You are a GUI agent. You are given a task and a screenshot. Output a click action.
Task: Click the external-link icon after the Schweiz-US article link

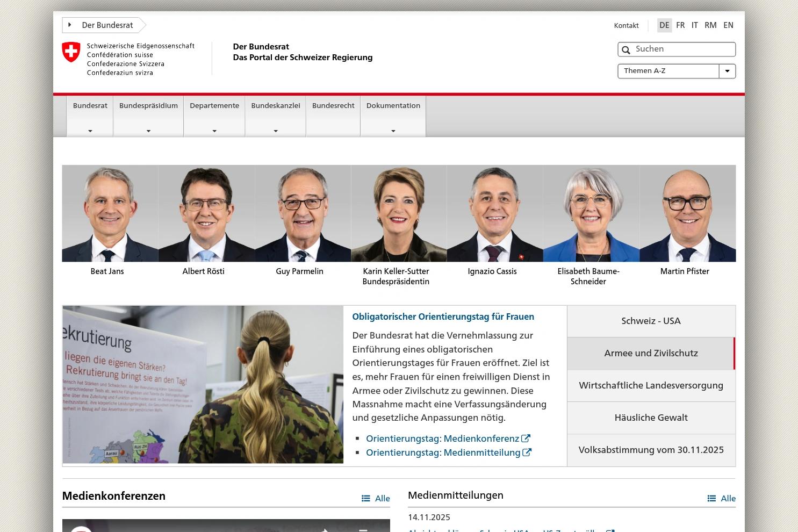click(x=610, y=530)
